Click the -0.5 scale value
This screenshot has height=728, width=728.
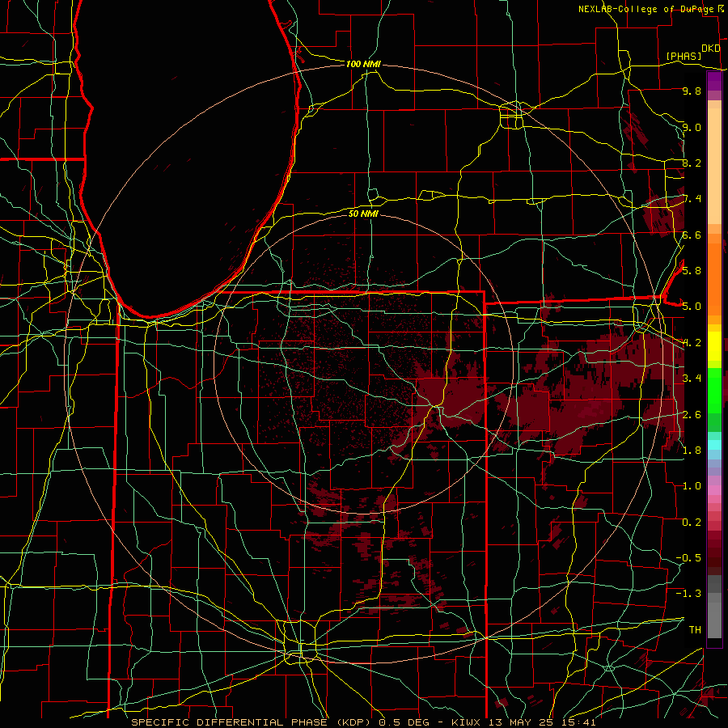pyautogui.click(x=688, y=557)
